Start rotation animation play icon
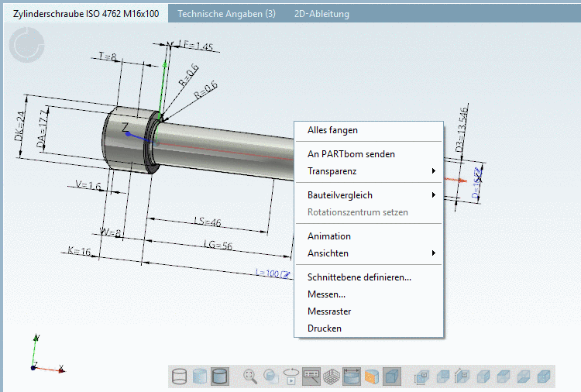The width and height of the screenshot is (581, 392). [291, 377]
